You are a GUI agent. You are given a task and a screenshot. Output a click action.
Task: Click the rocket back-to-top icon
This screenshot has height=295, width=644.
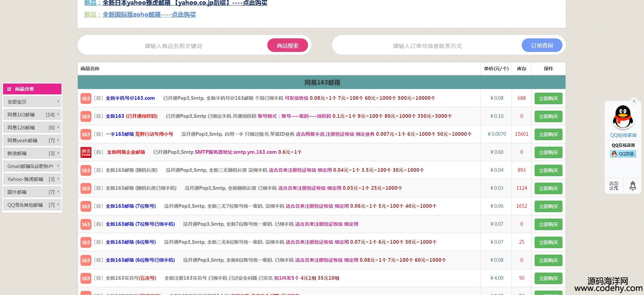(632, 186)
